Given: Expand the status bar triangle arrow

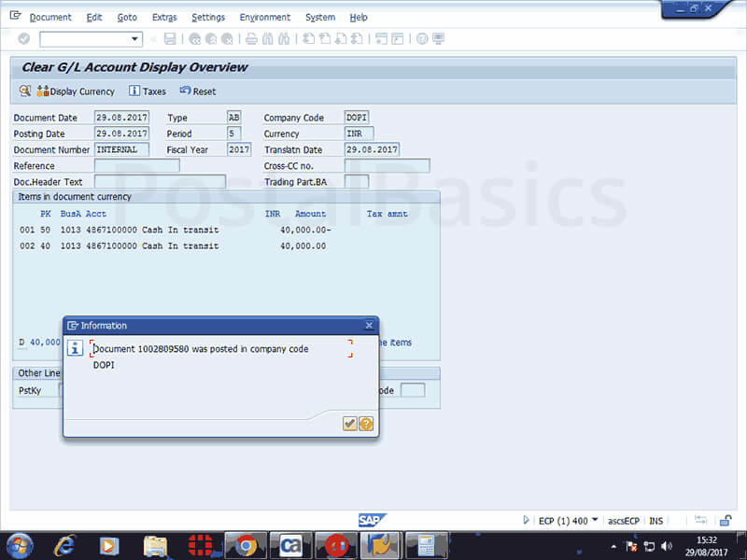Looking at the screenshot, I should [x=527, y=520].
